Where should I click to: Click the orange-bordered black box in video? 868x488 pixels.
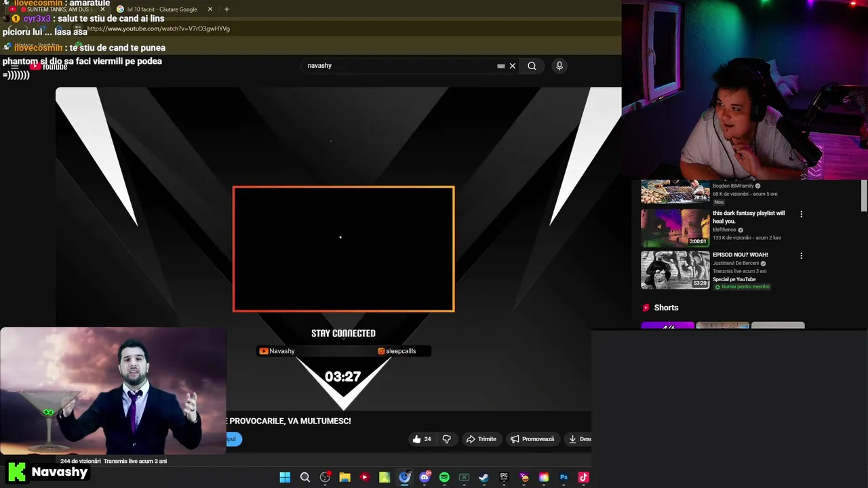click(343, 249)
